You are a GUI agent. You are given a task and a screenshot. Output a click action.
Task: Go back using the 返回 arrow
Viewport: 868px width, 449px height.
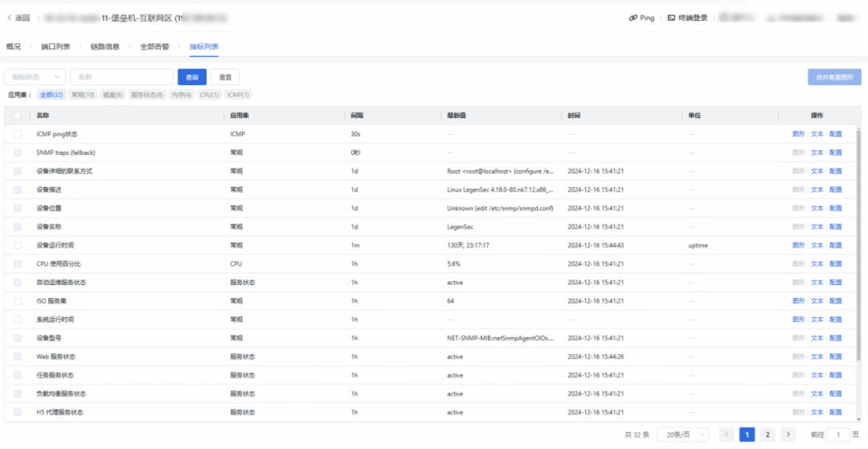click(x=18, y=18)
